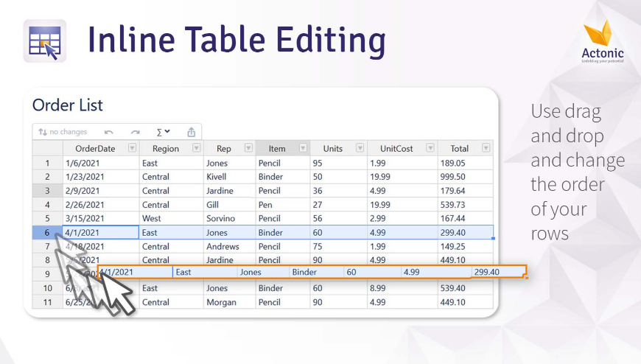Viewport: 641px width, 364px height.
Task: Click the Pen item cell
Action: point(283,205)
